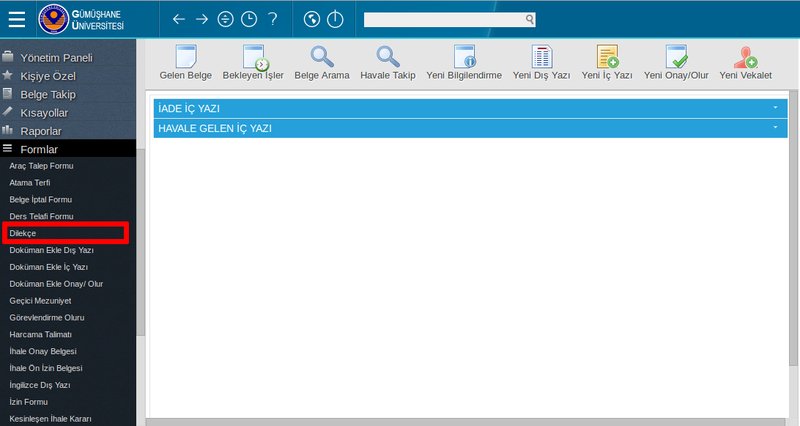This screenshot has height=426, width=800.
Task: Select Dilekçe form link
Action: [23, 233]
